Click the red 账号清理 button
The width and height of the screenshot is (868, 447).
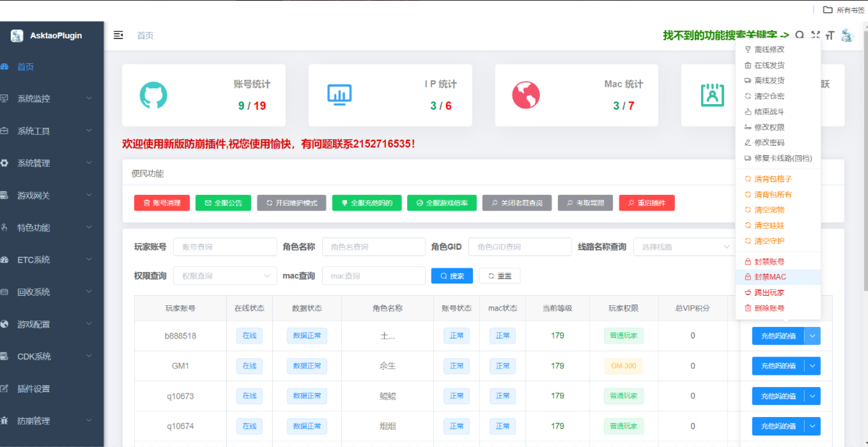click(162, 203)
